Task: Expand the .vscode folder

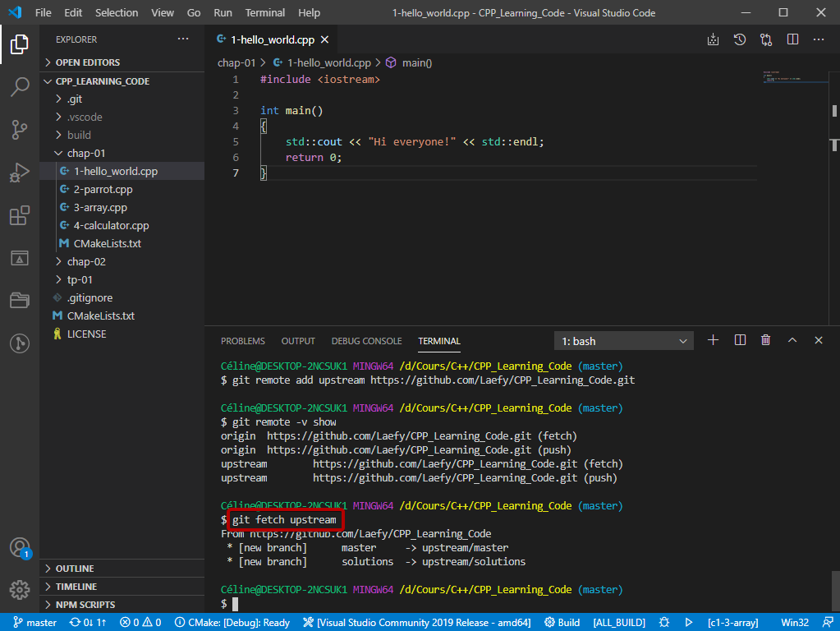Action: [x=122, y=117]
